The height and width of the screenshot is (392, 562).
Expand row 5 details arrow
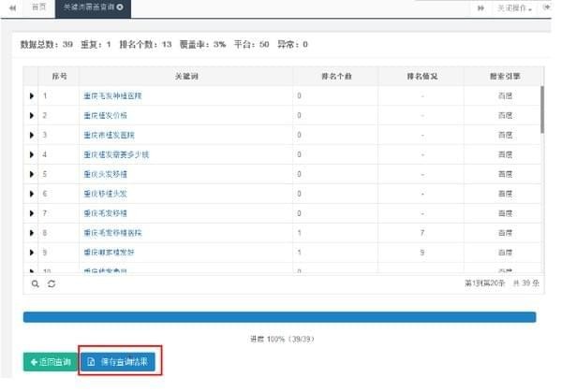pyautogui.click(x=31, y=174)
